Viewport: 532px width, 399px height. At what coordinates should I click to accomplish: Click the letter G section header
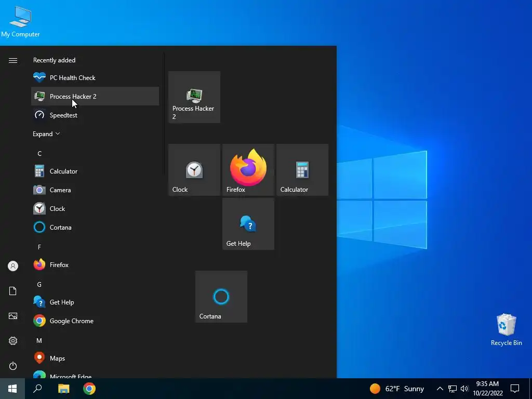coord(39,284)
